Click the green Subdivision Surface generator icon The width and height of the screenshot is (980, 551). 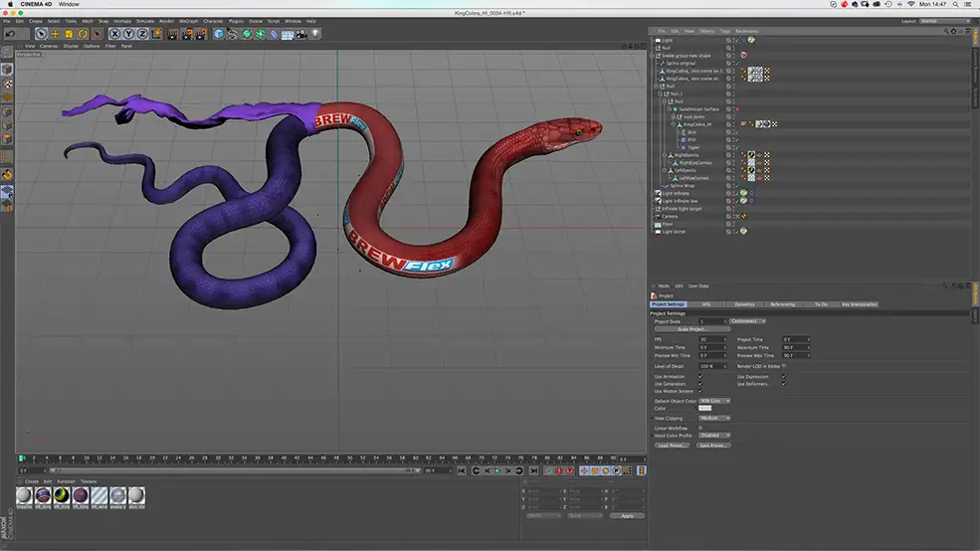pyautogui.click(x=247, y=34)
